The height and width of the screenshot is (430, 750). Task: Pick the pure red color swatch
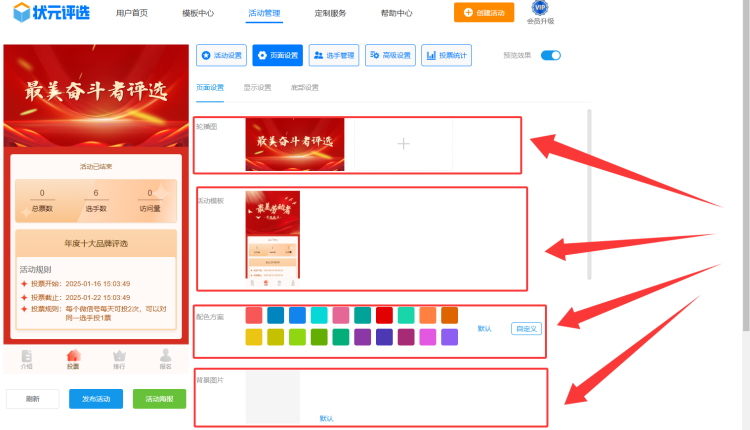click(384, 315)
